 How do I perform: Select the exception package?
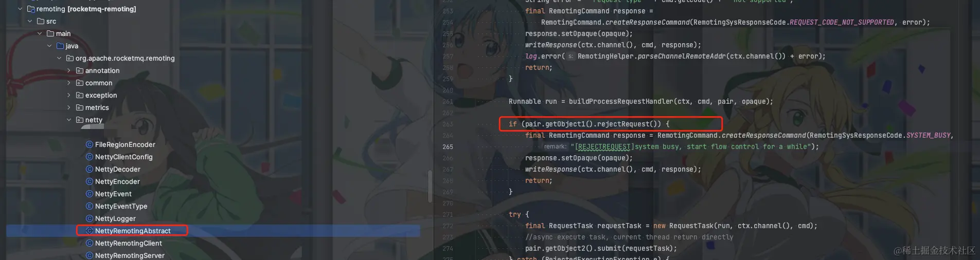click(x=101, y=95)
